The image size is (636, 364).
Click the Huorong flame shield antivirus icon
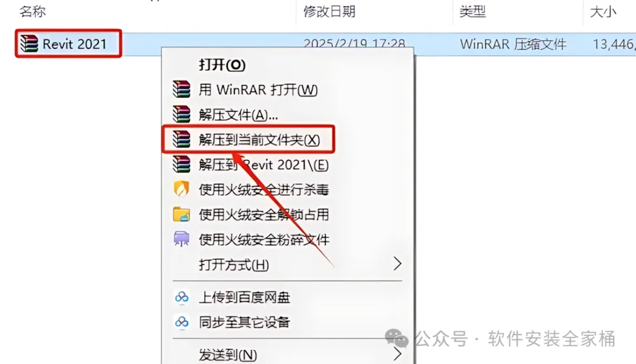(x=181, y=189)
